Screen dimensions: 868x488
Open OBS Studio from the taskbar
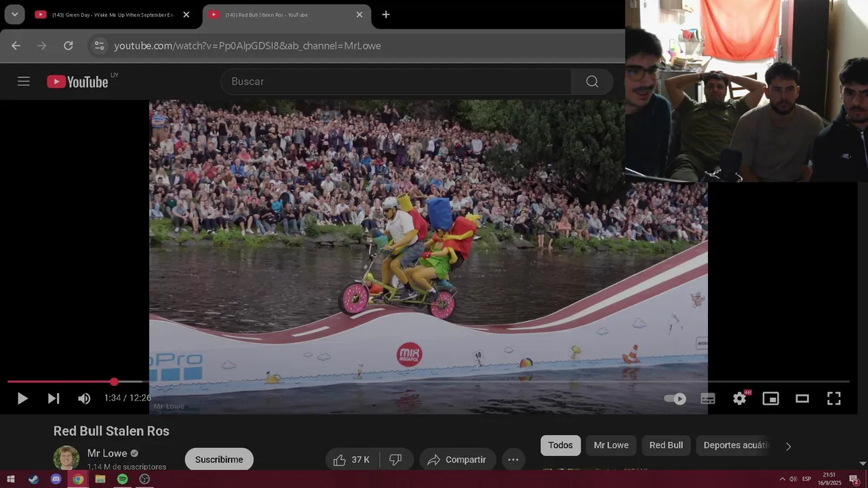pyautogui.click(x=144, y=479)
